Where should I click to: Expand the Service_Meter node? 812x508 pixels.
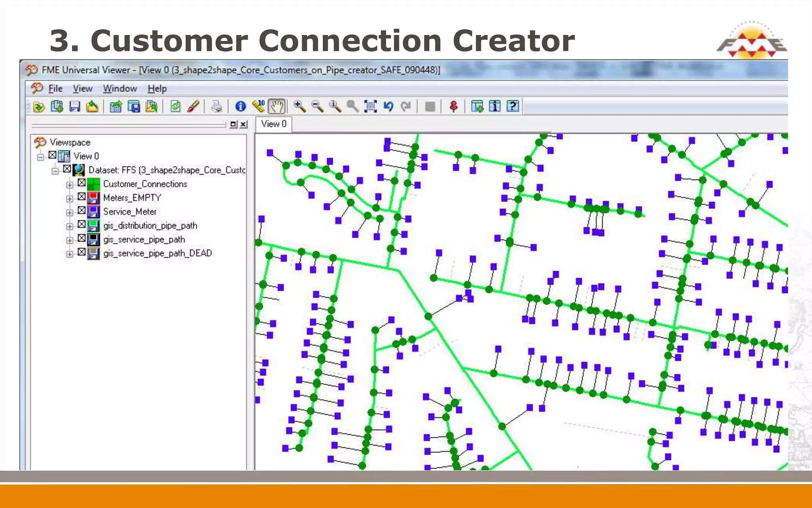[x=70, y=213]
